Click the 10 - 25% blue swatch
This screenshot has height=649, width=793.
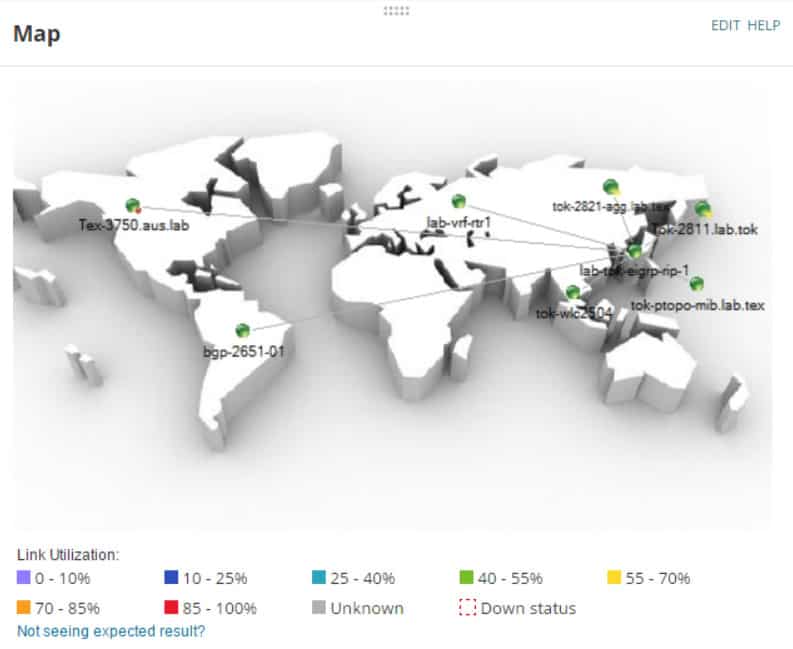point(171,577)
